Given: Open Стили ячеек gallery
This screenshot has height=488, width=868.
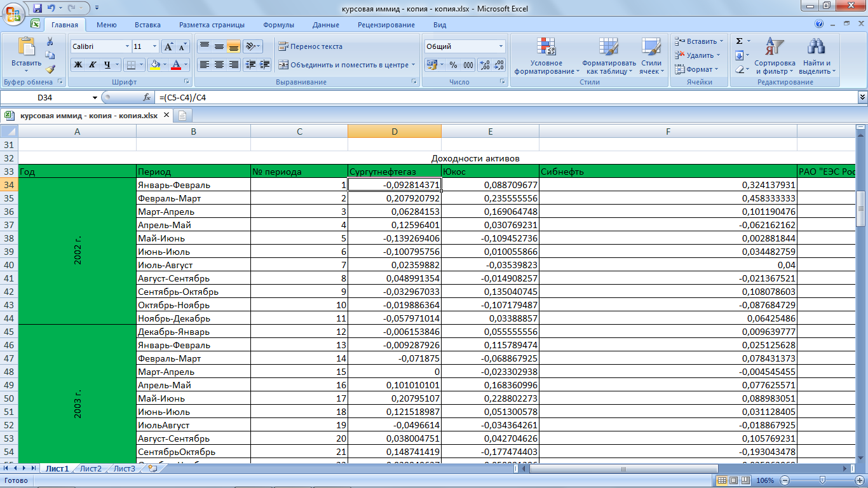Looking at the screenshot, I should coord(651,56).
